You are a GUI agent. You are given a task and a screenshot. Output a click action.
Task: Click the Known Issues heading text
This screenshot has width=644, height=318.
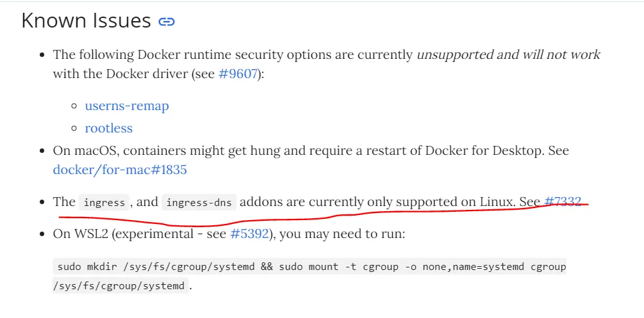click(87, 20)
